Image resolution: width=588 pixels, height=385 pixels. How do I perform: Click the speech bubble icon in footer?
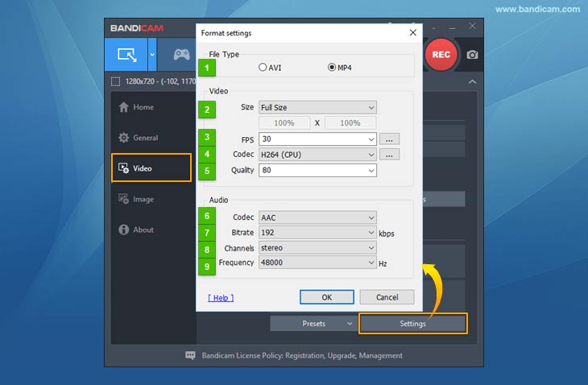click(x=190, y=355)
